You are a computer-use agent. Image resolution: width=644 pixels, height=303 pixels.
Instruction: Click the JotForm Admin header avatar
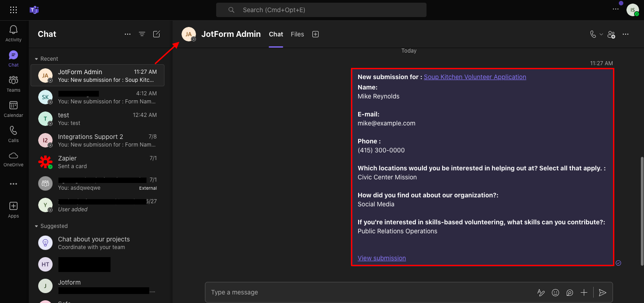(189, 34)
